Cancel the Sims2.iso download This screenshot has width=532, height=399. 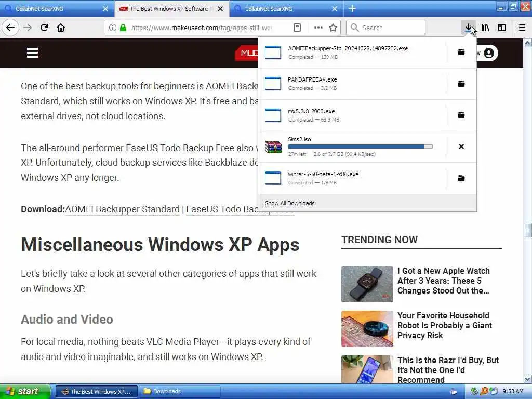point(461,147)
